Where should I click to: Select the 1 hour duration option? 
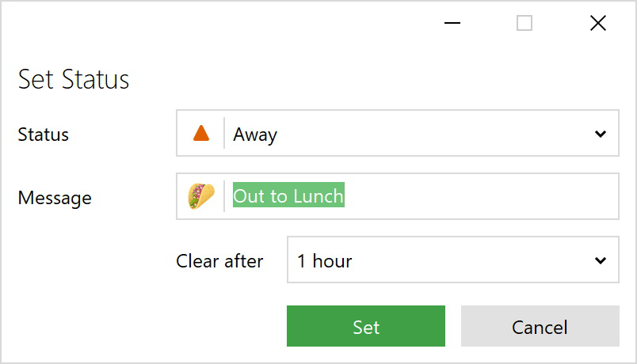pyautogui.click(x=325, y=260)
